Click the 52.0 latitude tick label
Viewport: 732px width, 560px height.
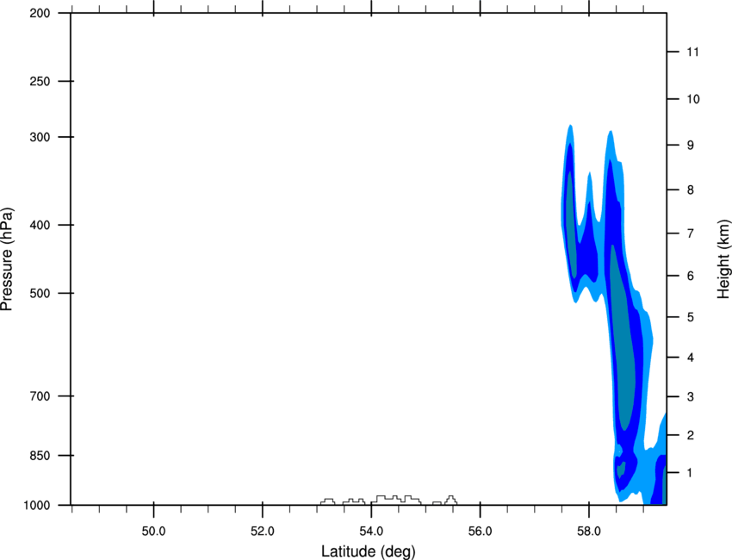tap(263, 532)
